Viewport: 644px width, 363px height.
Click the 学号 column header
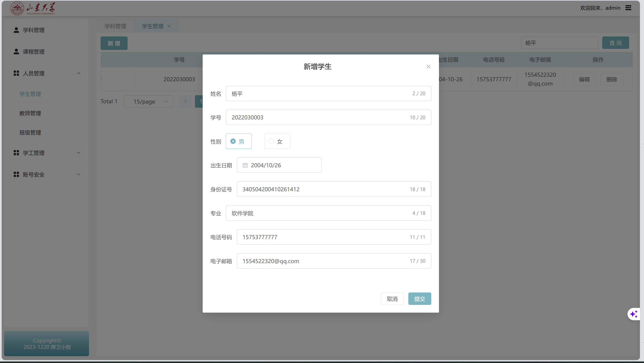coord(179,60)
